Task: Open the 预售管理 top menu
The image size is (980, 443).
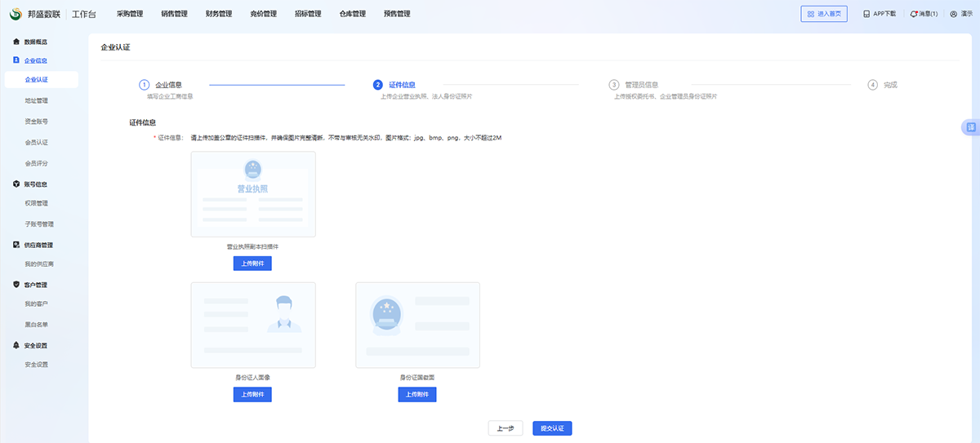Action: pyautogui.click(x=397, y=14)
